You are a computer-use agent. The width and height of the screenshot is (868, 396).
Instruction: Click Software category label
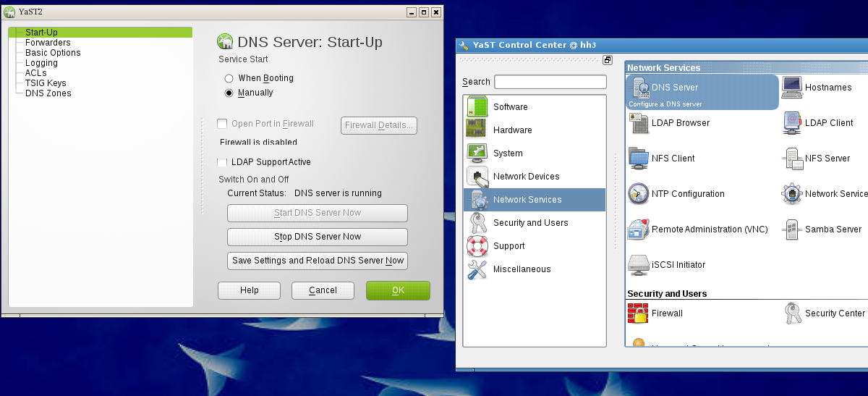coord(511,107)
